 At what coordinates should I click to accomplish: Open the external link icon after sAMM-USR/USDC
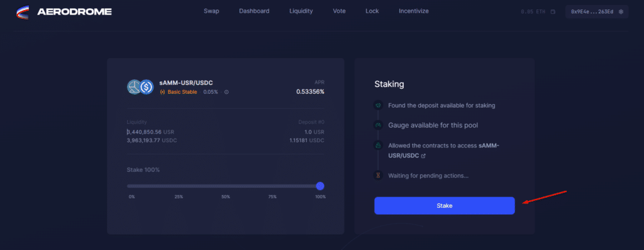click(423, 156)
